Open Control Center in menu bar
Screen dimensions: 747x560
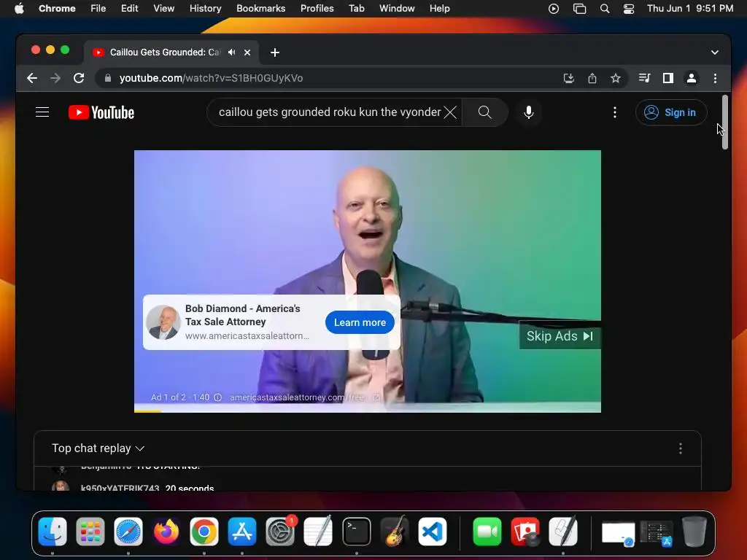coord(629,9)
